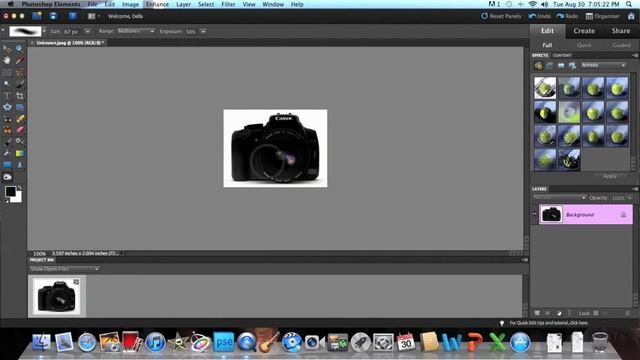This screenshot has width=640, height=360.
Task: Select the Zoom tool in toolbox
Action: click(x=19, y=49)
